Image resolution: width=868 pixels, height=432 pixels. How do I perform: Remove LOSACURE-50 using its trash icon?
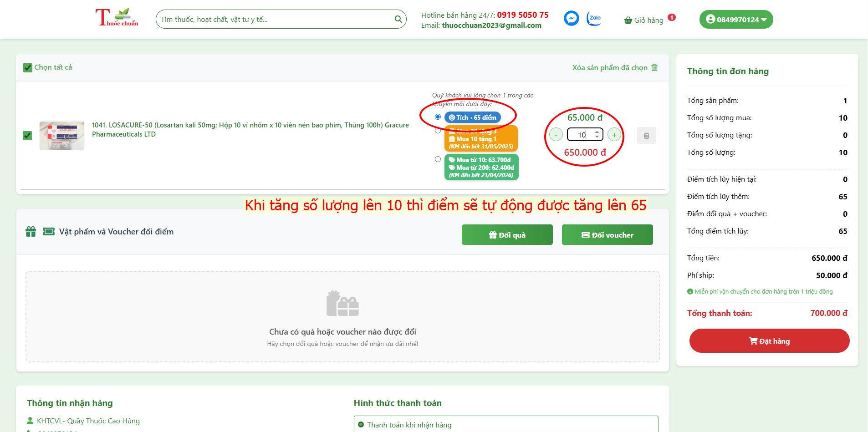[646, 135]
